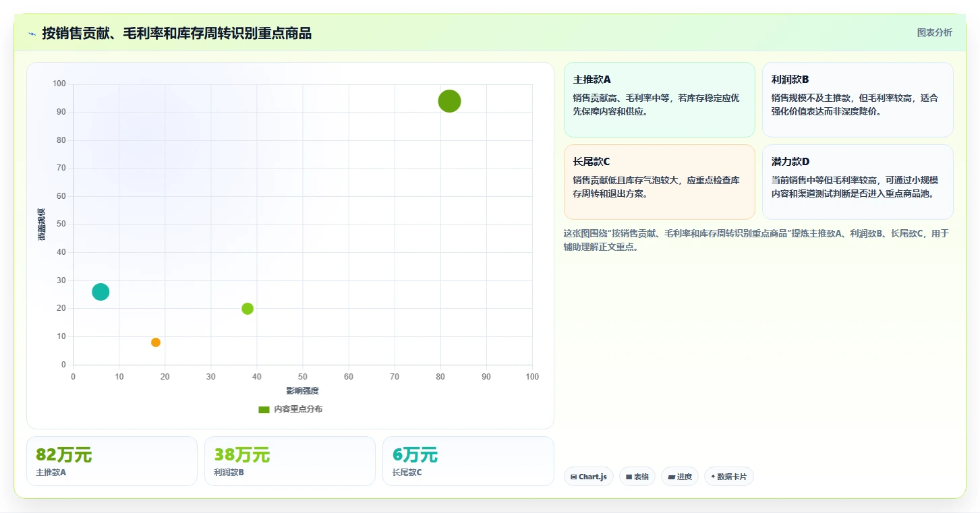Click the 82万元 data card
This screenshot has width=980, height=513.
point(112,461)
